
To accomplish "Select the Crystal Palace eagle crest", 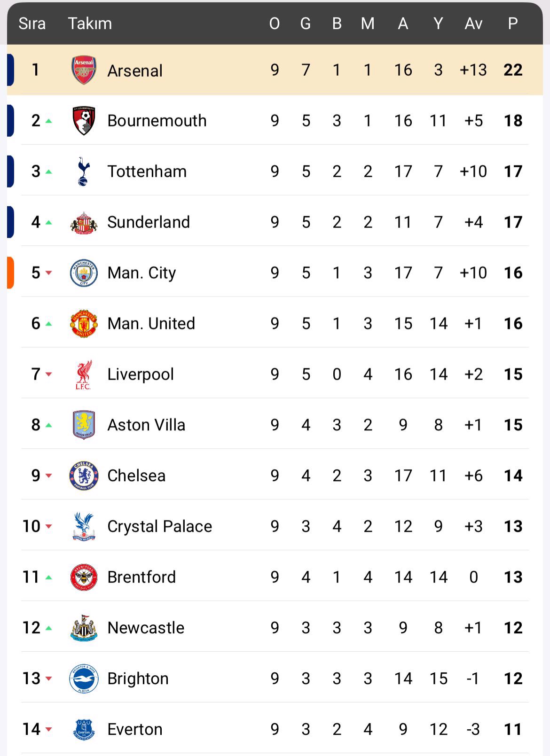I will tap(84, 527).
